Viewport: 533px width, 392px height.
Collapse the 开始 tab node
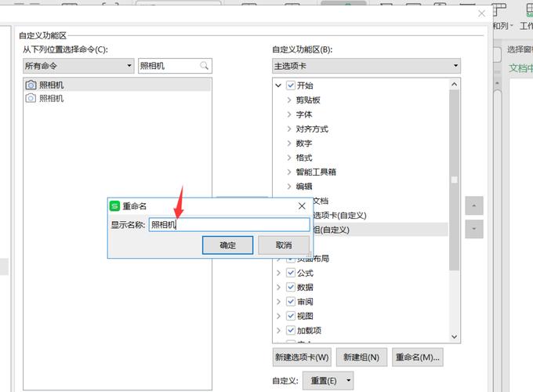point(278,85)
